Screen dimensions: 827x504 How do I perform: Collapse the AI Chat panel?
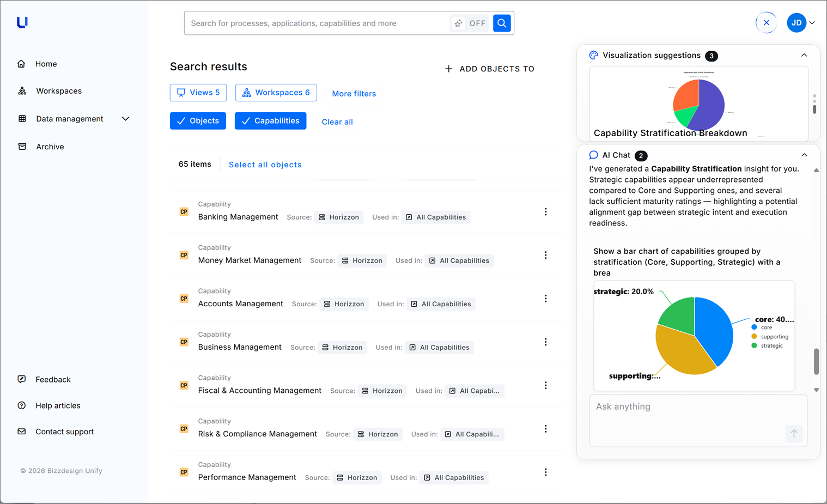click(x=804, y=155)
